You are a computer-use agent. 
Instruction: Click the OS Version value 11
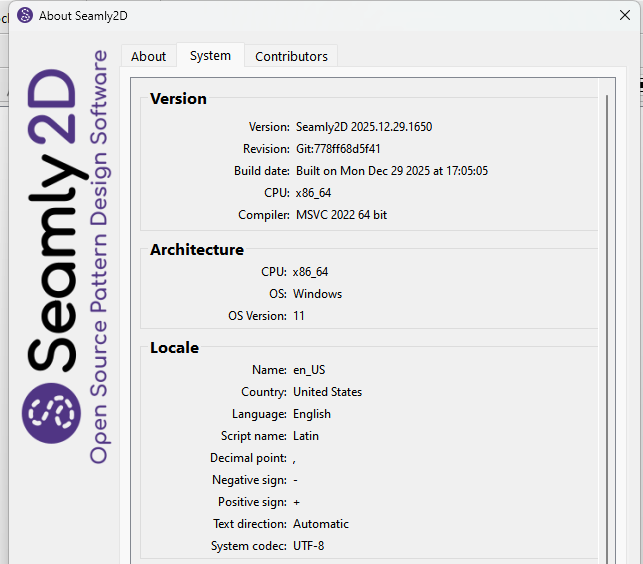[299, 316]
